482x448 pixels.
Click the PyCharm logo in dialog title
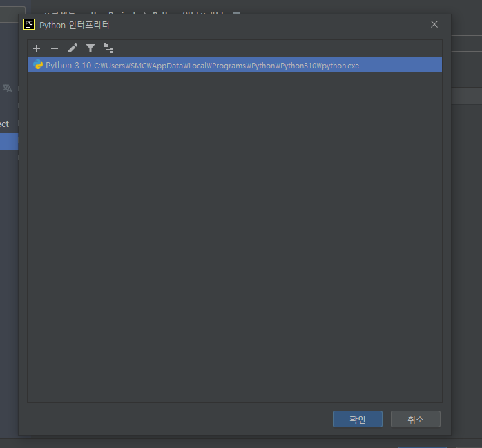29,24
